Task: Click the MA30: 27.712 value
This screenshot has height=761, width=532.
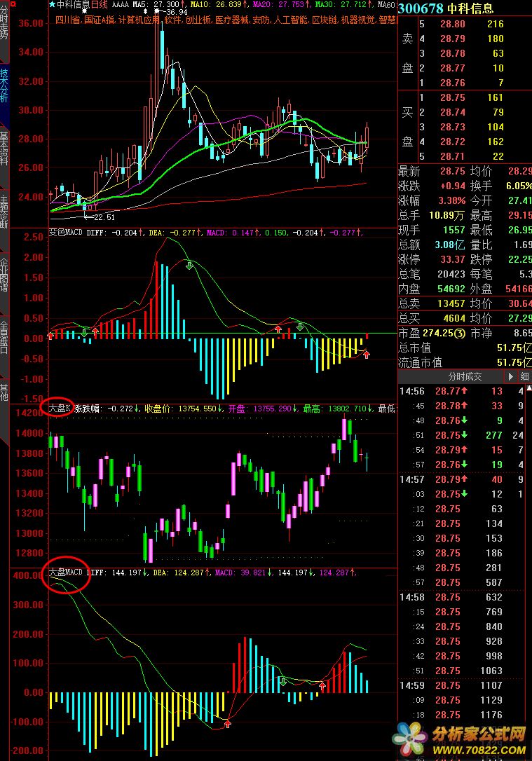Action: coord(343,4)
